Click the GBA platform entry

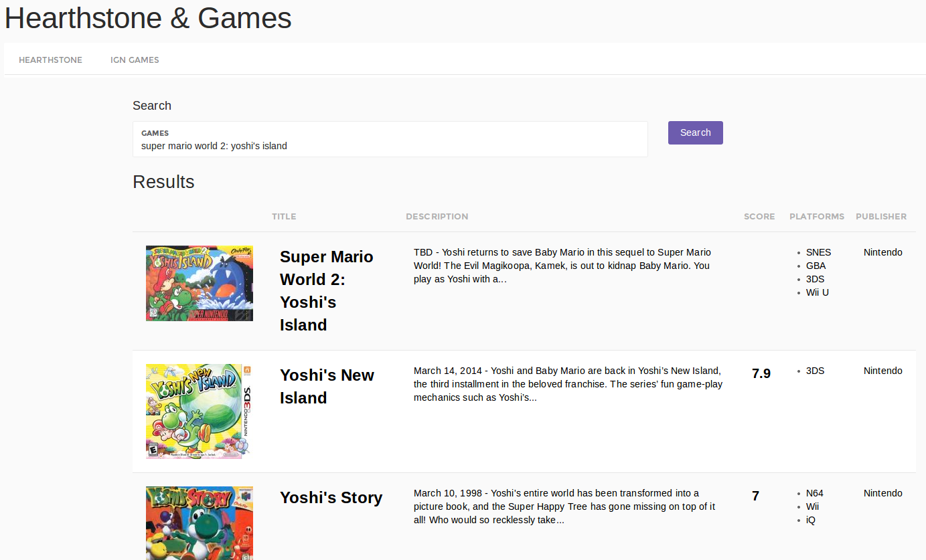(816, 266)
